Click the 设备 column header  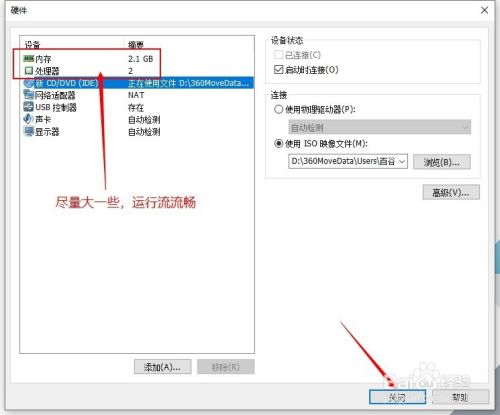coord(32,44)
